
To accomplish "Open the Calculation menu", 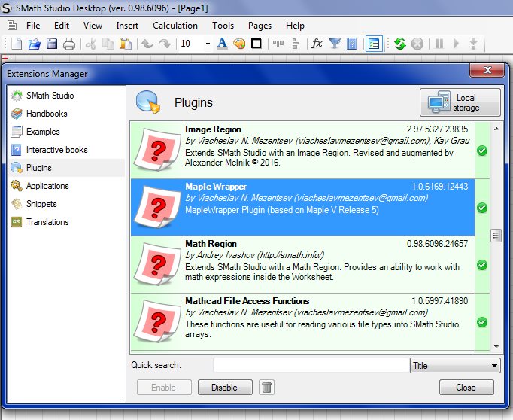I will point(175,25).
